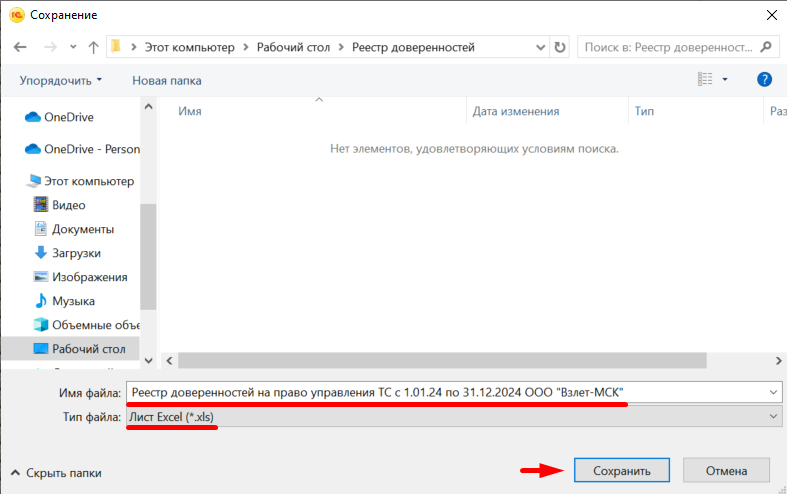Click the sidebar scroll-up arrow
The width and height of the screenshot is (787, 494).
149,106
